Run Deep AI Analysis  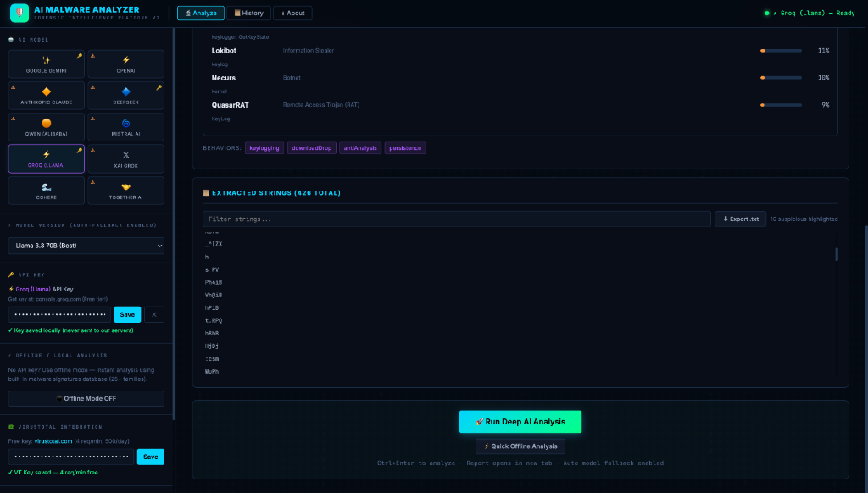pos(520,422)
